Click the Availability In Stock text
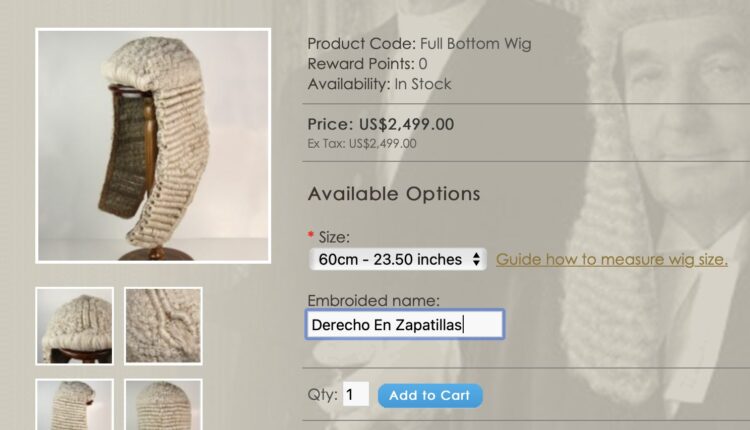750x430 pixels. [379, 84]
